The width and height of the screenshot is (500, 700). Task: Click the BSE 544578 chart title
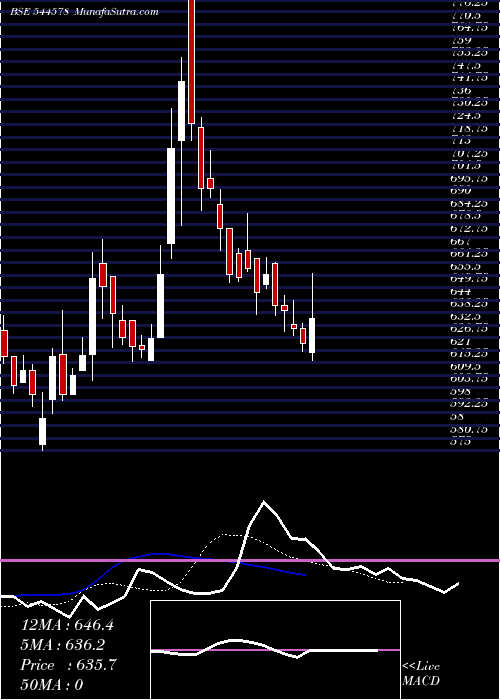pos(39,12)
